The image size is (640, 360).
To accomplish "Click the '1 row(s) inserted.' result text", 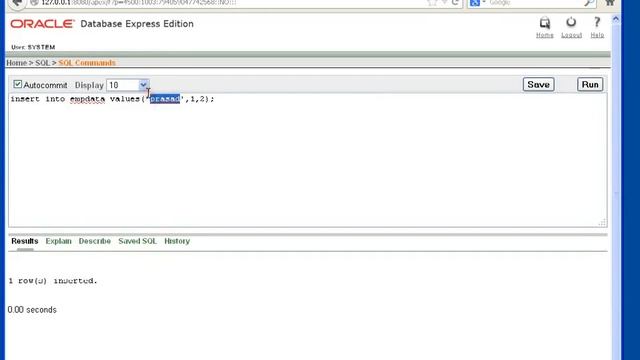I will [x=53, y=281].
